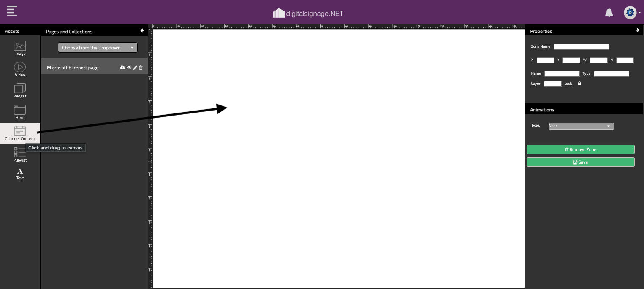Viewport: 644px width, 289px height.
Task: Collapse the Properties panel with arrow
Action: click(637, 30)
